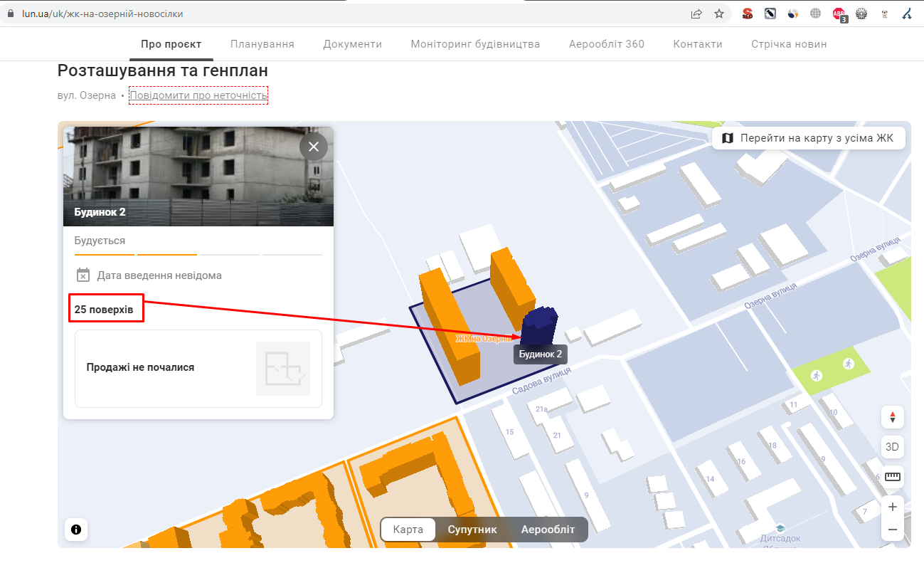Click the dark blue building on the map
Image resolution: width=924 pixels, height=563 pixels.
click(x=540, y=325)
